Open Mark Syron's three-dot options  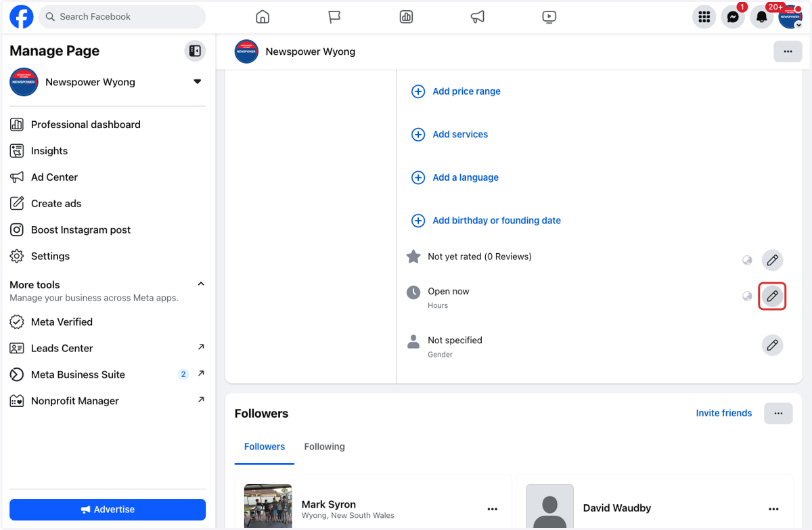coord(492,509)
